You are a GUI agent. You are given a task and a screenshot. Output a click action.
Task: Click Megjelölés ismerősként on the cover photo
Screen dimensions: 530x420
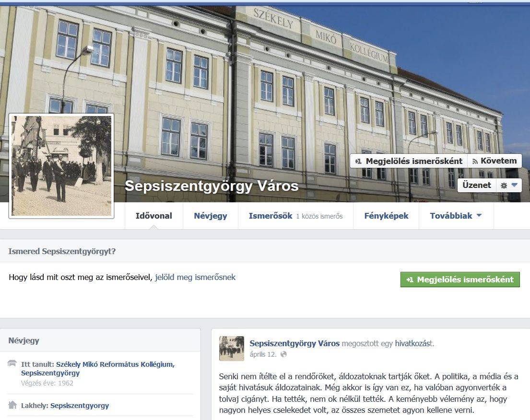coord(409,161)
